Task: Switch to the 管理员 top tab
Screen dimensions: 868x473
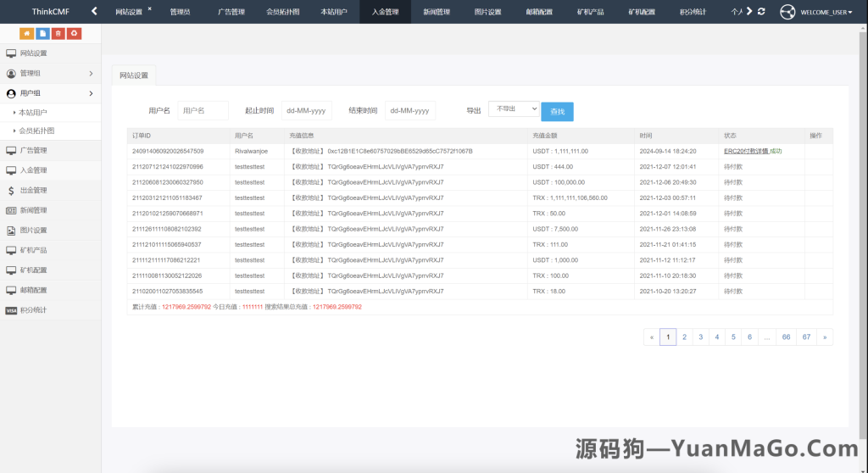Action: (x=180, y=12)
